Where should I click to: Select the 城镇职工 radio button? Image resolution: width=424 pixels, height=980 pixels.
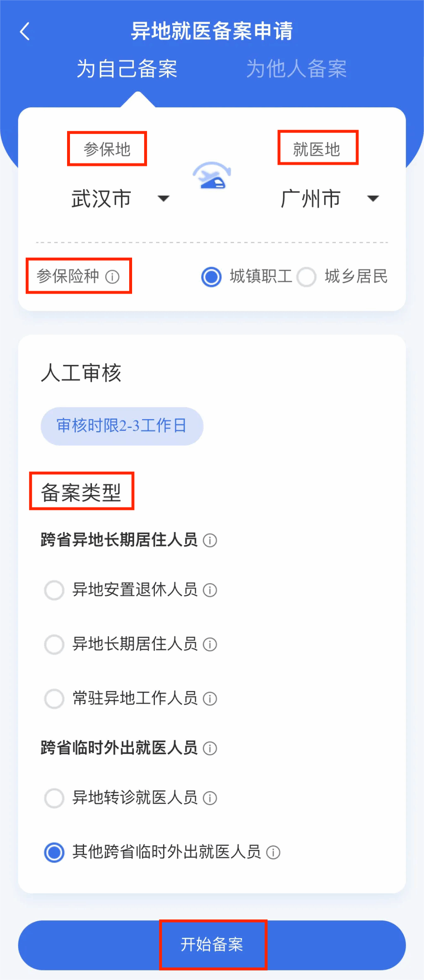[211, 277]
